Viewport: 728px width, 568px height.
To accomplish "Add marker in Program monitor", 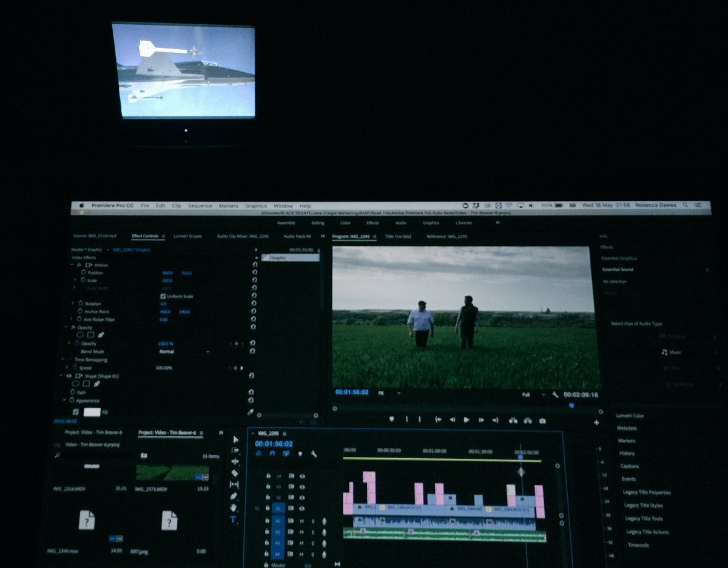I will [391, 419].
